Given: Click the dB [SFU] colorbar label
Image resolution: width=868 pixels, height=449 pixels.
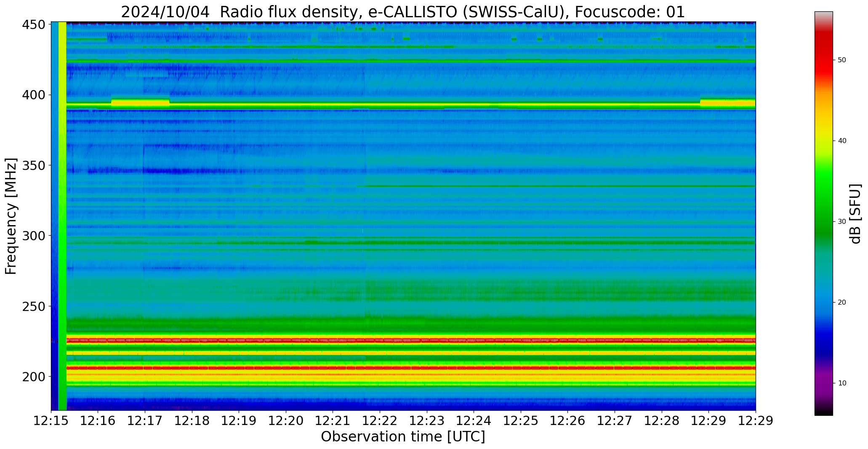Looking at the screenshot, I should tap(855, 214).
